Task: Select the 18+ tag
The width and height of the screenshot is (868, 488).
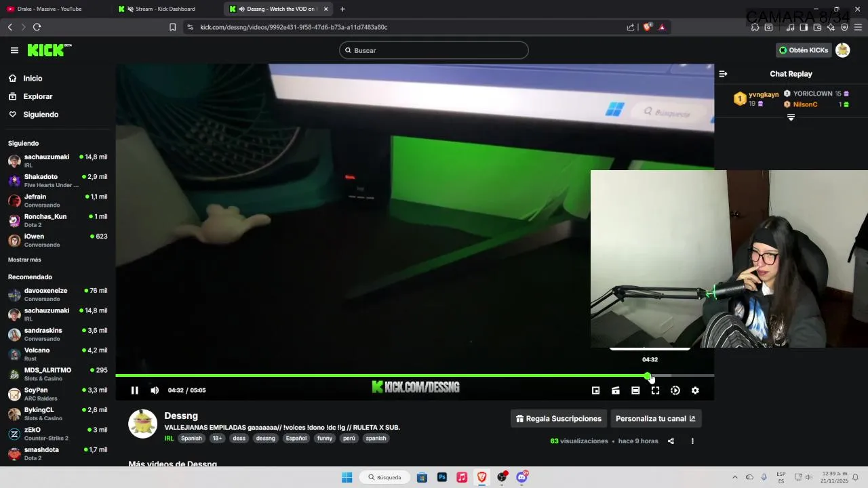Action: pyautogui.click(x=217, y=439)
